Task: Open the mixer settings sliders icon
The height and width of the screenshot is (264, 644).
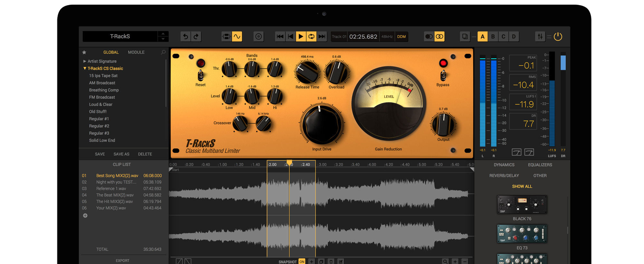Action: click(540, 36)
